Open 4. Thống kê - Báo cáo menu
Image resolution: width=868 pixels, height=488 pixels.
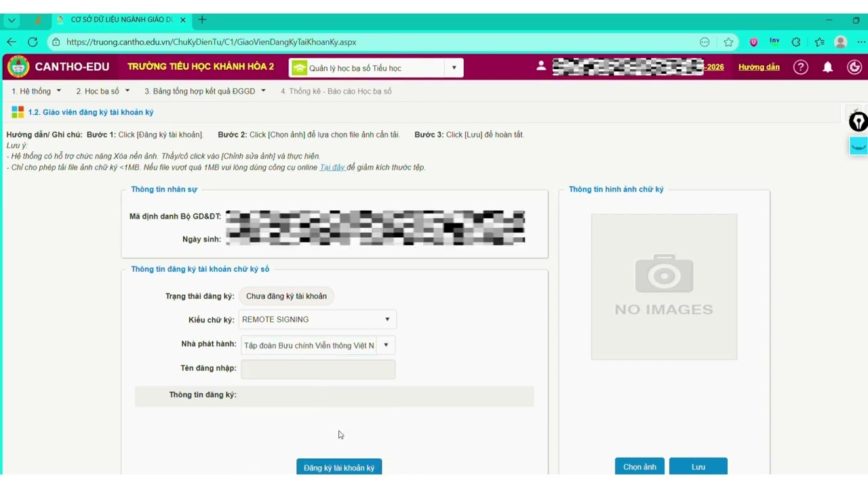[x=336, y=91]
